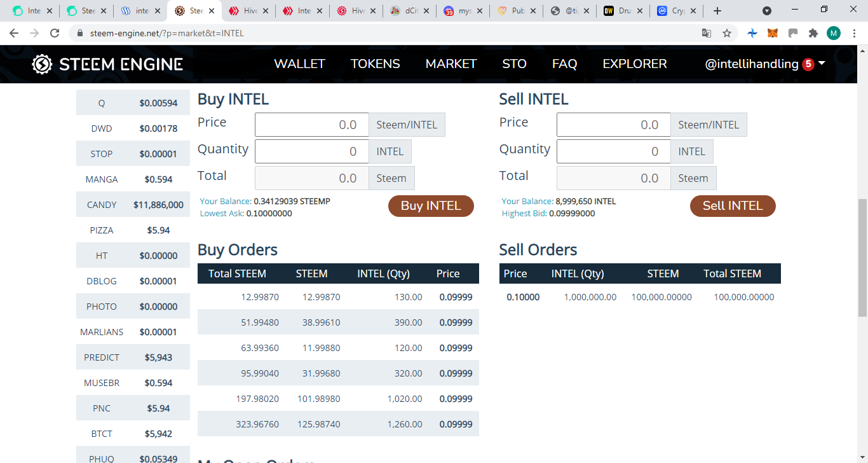Viewport: 868px width, 463px height.
Task: Bookmark this page with the star icon
Action: pyautogui.click(x=727, y=33)
